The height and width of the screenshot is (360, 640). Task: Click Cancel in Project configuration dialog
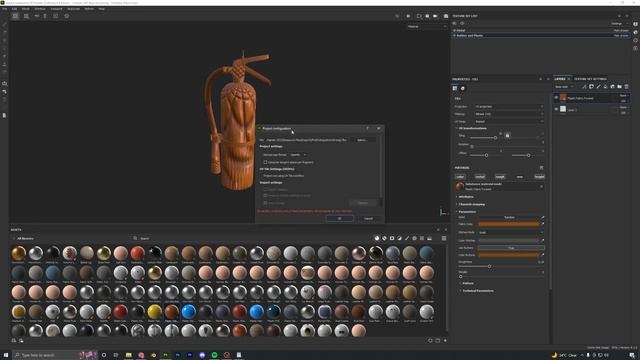coord(368,218)
